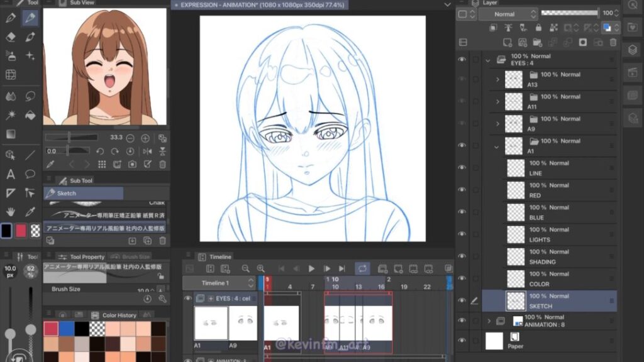644x362 pixels.
Task: Hide the EYES track in the Timeline
Action: tap(187, 298)
